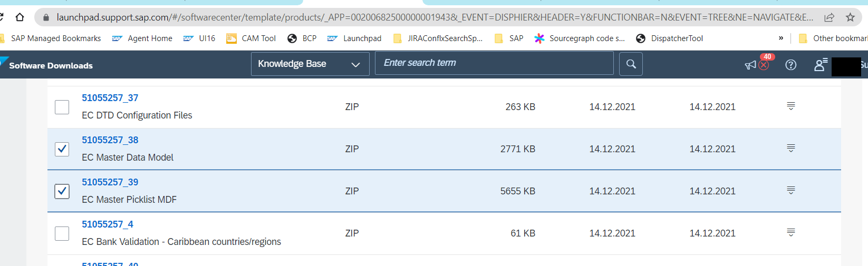The width and height of the screenshot is (868, 266).
Task: Focus the Enter search term field
Action: click(494, 63)
